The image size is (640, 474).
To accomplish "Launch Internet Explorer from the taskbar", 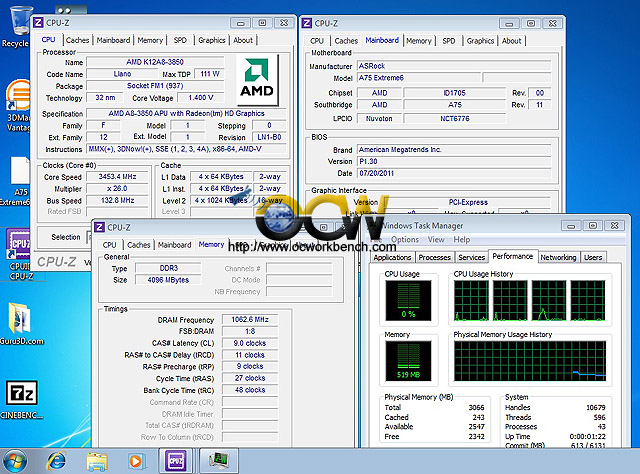I will [56, 461].
